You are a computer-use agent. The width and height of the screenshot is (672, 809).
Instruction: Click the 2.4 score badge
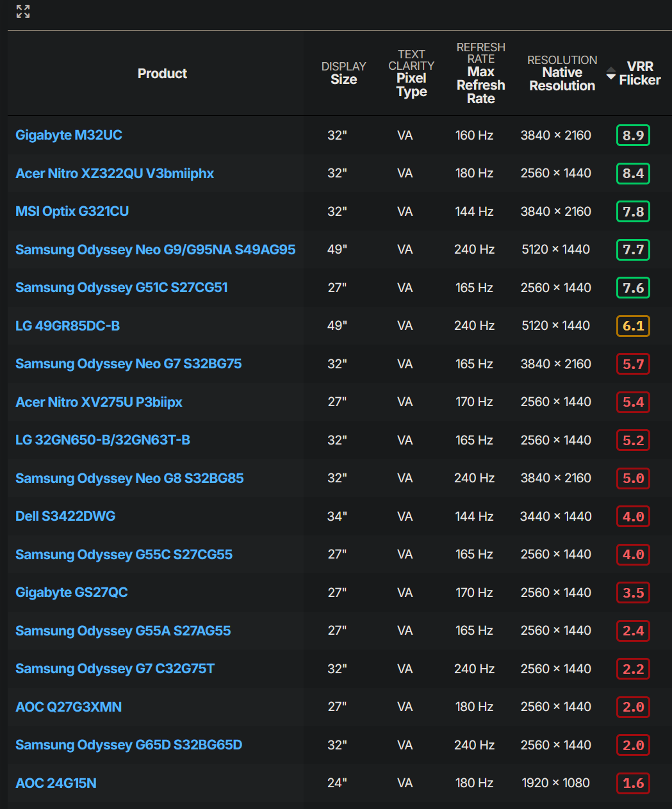pyautogui.click(x=633, y=631)
